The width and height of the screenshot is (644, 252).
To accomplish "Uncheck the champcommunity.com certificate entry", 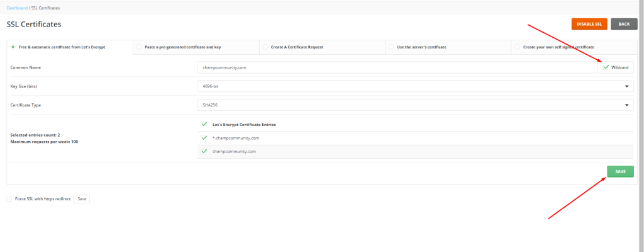I will click(204, 151).
